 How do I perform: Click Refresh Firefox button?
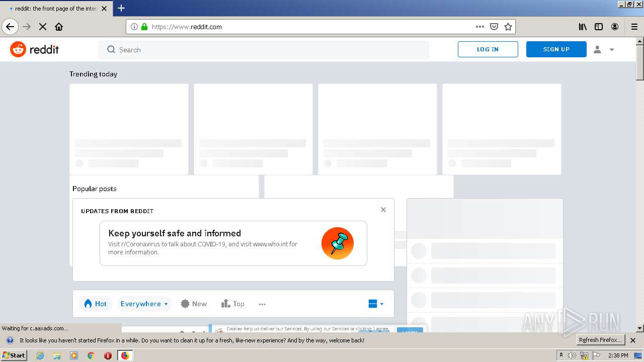(600, 340)
